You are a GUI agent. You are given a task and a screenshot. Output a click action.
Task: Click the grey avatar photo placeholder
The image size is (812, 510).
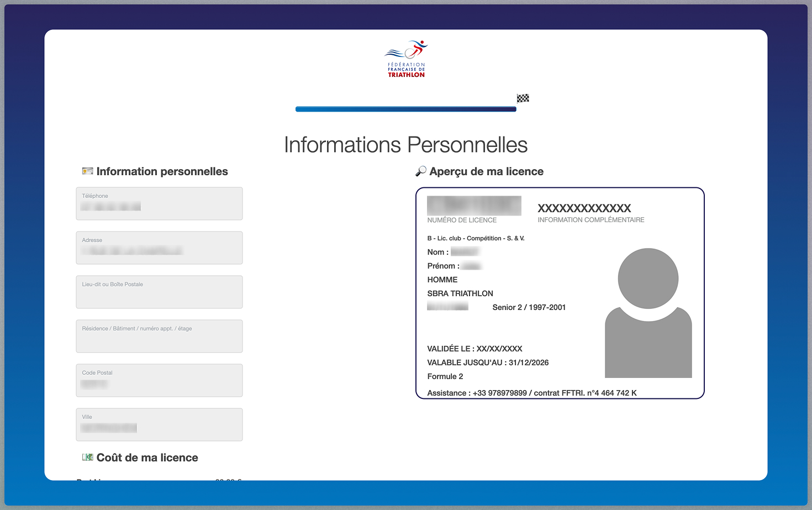point(648,313)
